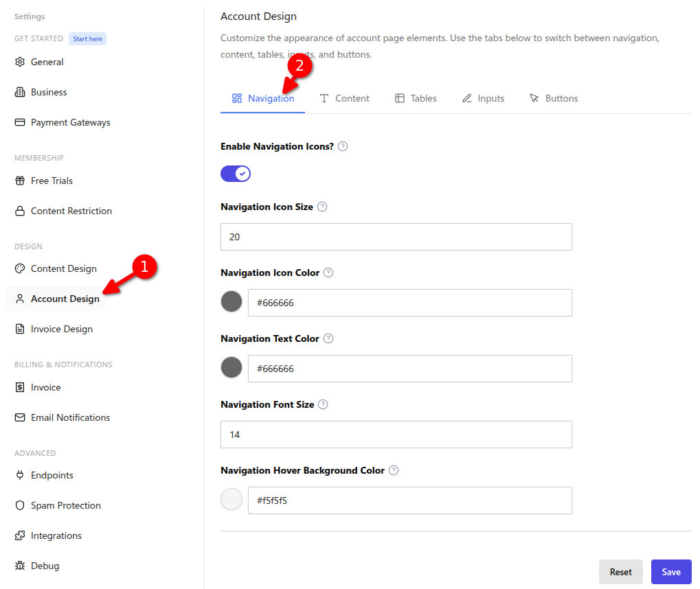Click the Hover Background Color hex field

pos(410,500)
